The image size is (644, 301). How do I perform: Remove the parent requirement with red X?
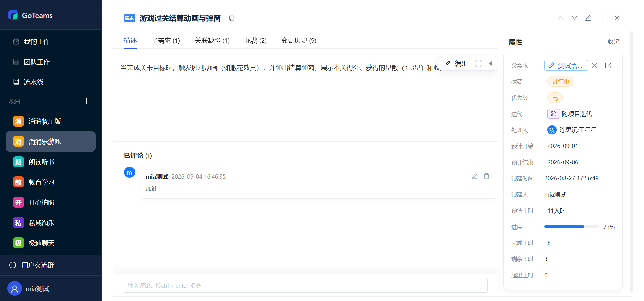point(594,65)
